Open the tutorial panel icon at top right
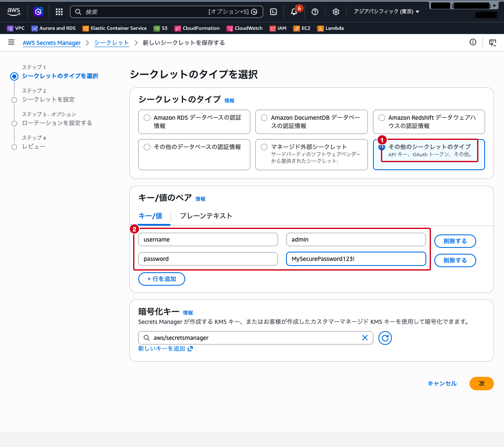Image resolution: width=504 pixels, height=447 pixels. click(x=493, y=42)
